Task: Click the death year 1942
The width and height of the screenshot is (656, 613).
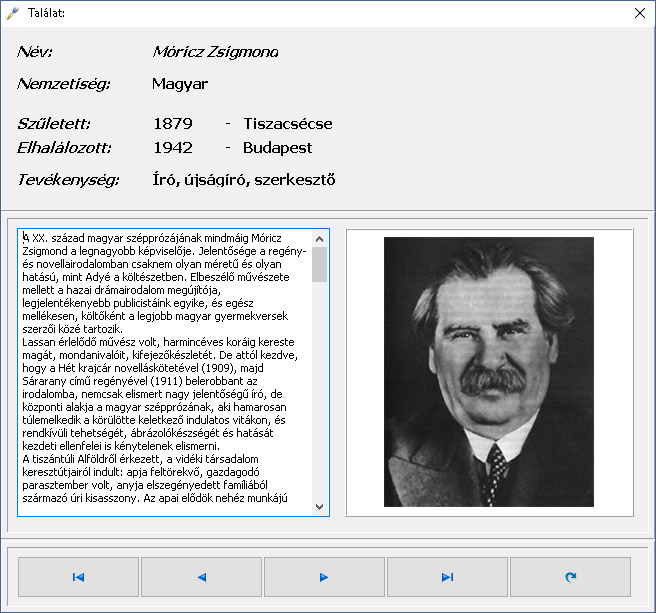Action: (173, 148)
